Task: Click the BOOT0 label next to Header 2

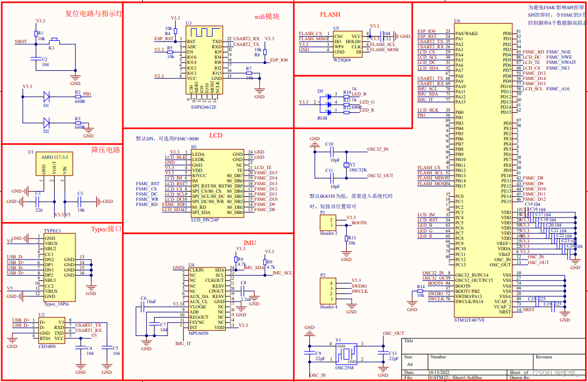Action: tap(359, 223)
